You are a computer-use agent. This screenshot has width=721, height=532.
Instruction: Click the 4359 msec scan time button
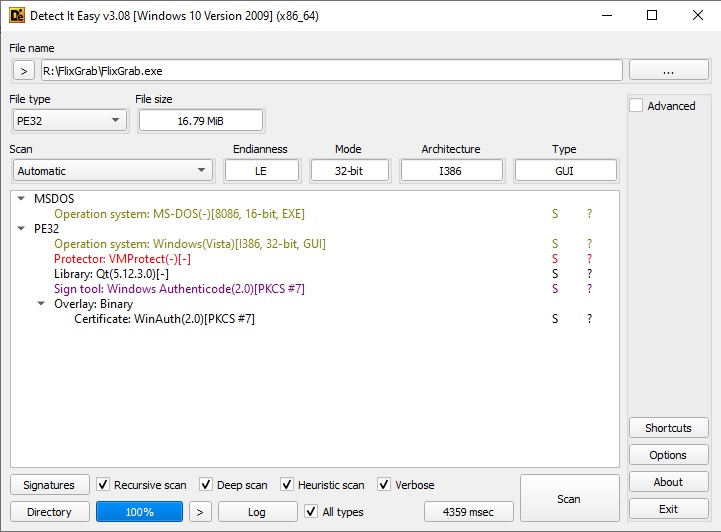[x=469, y=512]
